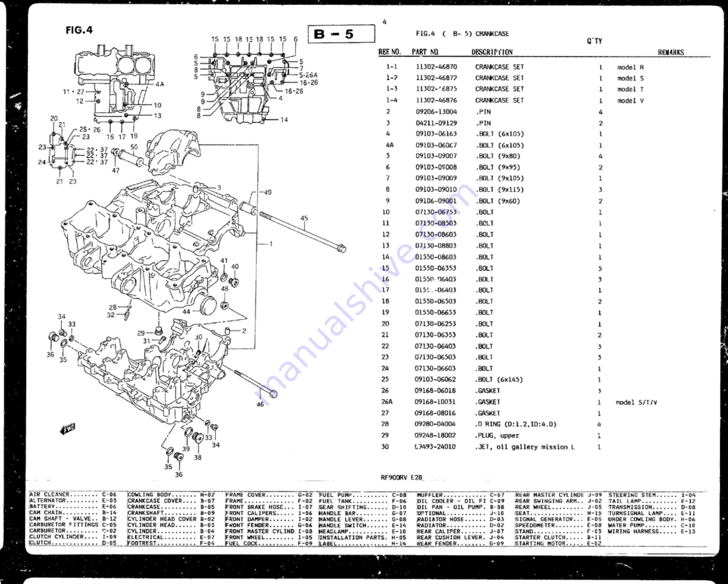This screenshot has height=584, width=728.
Task: Click callout number 46 in the diagram
Action: click(260, 404)
